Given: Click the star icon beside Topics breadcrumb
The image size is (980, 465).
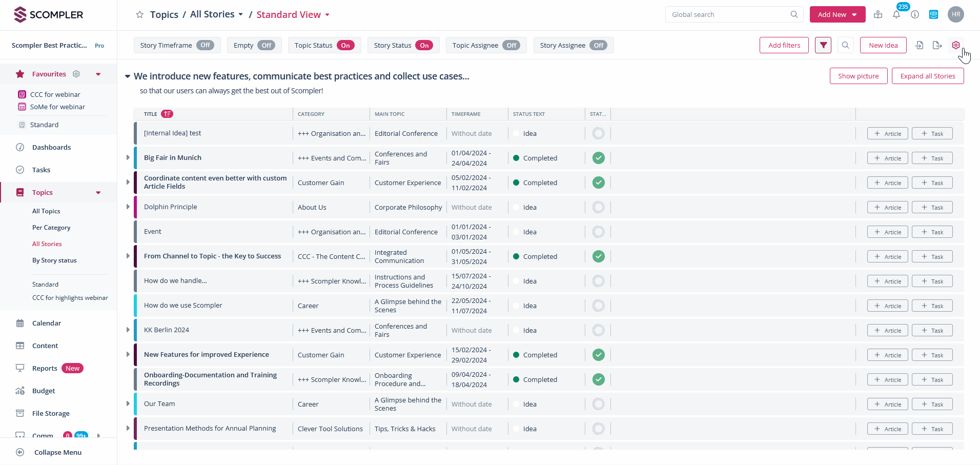Looking at the screenshot, I should (x=139, y=15).
